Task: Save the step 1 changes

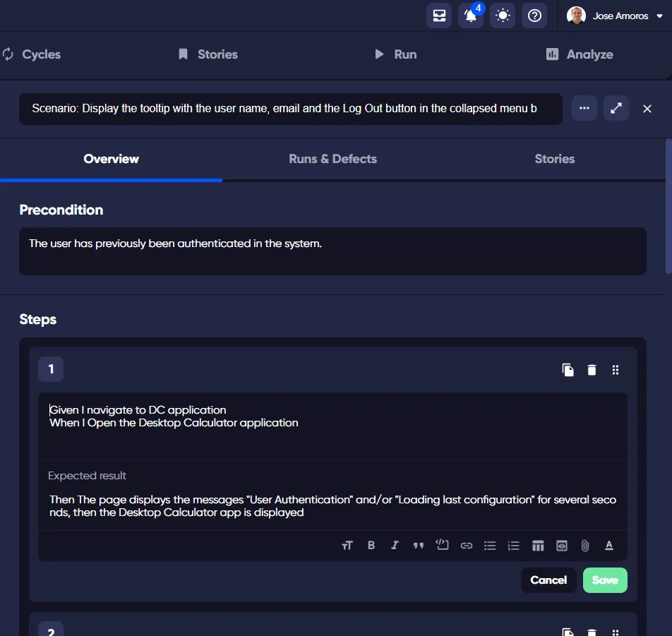Action: 605,580
